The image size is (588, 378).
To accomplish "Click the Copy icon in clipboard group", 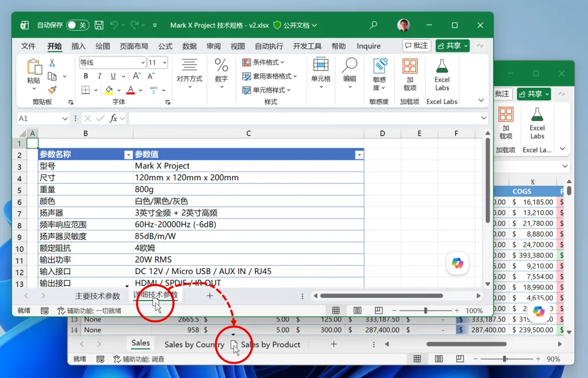I will (x=52, y=76).
